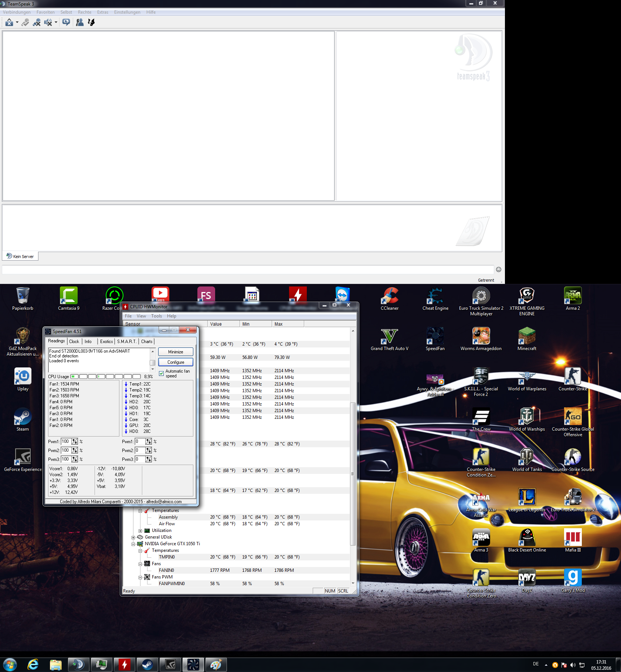Screen dimensions: 621x672
Task: Launch The Crew desktop shortcut
Action: click(481, 420)
